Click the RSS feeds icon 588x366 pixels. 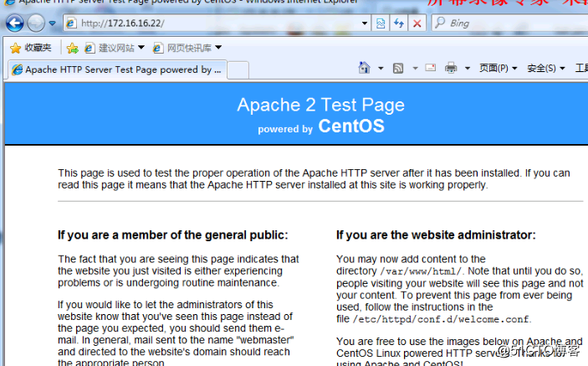398,69
